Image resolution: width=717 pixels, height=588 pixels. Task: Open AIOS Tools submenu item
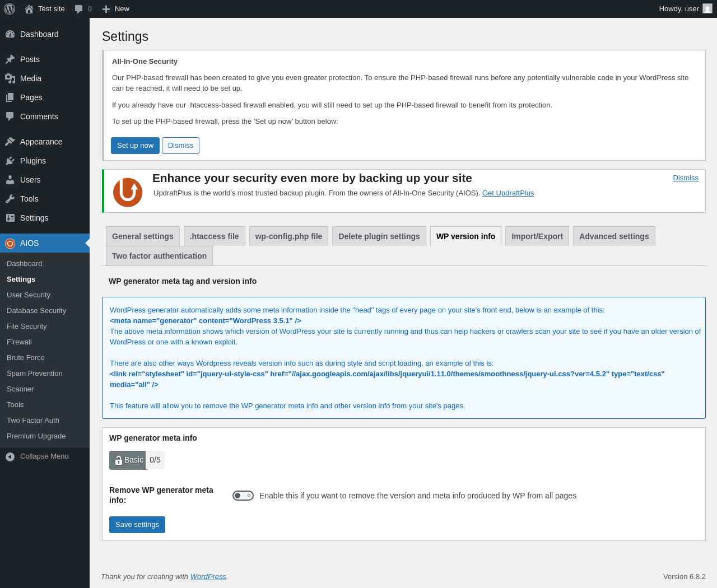15,405
